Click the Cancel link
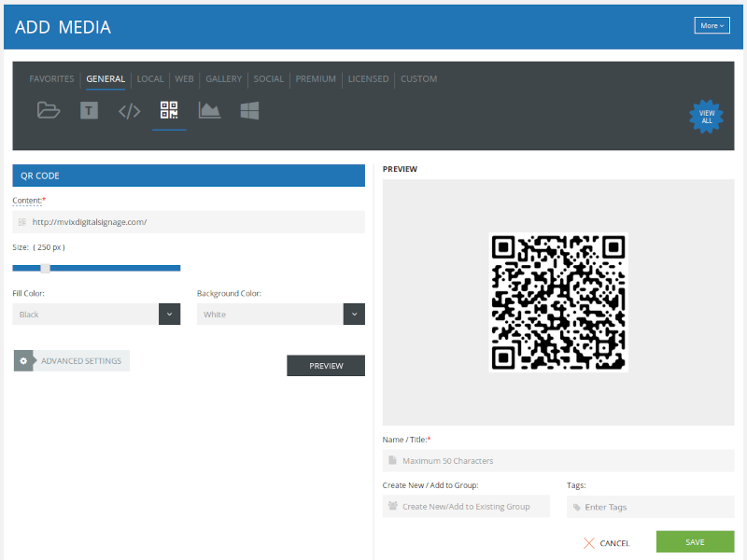747x560 pixels. (x=614, y=543)
